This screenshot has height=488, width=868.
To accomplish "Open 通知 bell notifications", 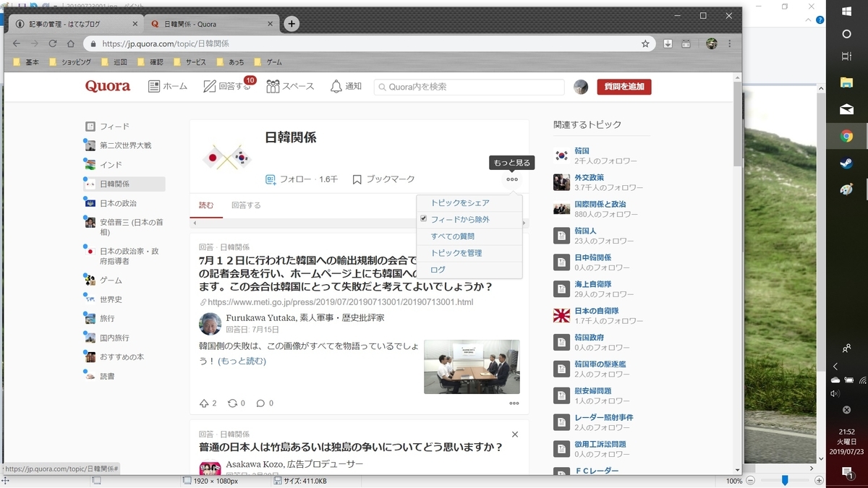I will click(x=336, y=87).
